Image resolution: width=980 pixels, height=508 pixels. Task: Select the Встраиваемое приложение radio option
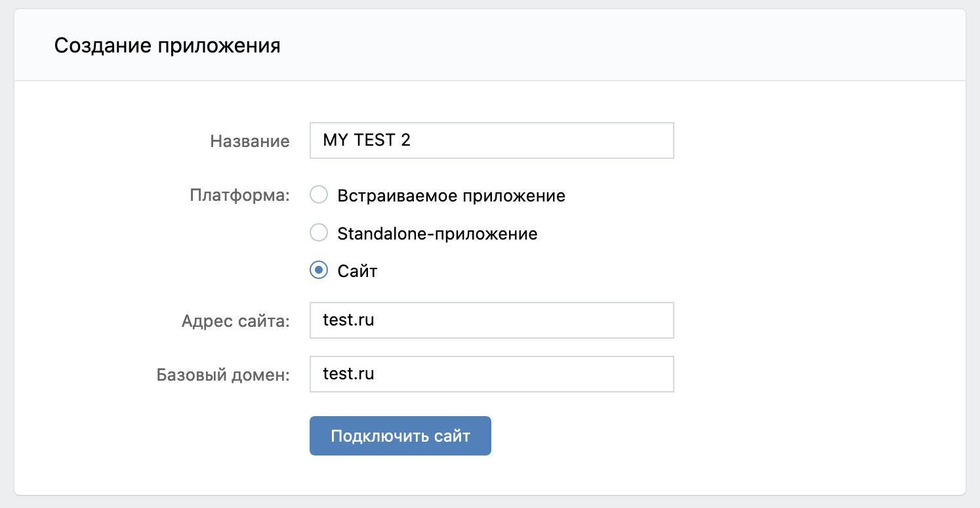pyautogui.click(x=319, y=195)
